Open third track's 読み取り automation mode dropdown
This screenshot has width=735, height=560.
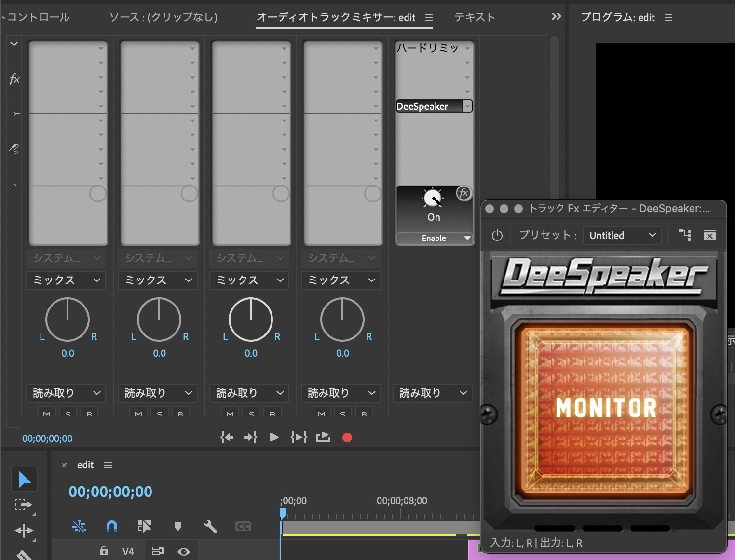click(249, 393)
